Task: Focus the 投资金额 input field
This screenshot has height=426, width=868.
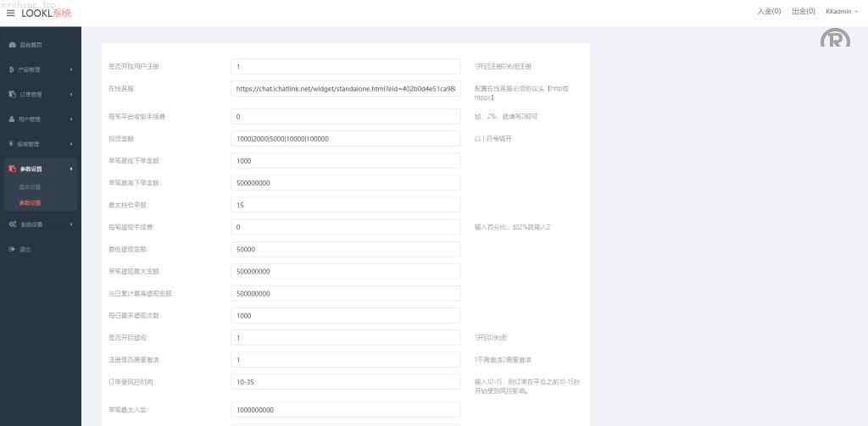Action: (x=345, y=139)
